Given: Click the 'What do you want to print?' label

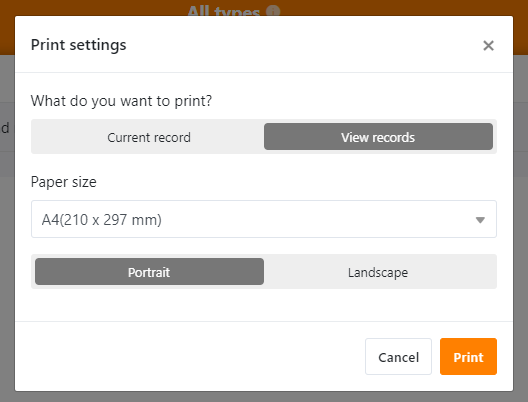Looking at the screenshot, I should tap(122, 101).
